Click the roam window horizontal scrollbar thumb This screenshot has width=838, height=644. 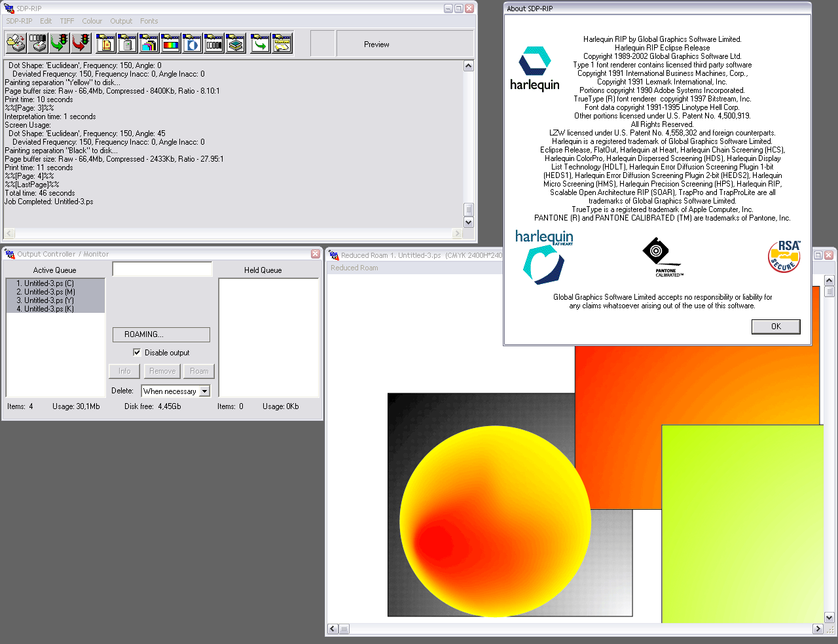[x=344, y=629]
